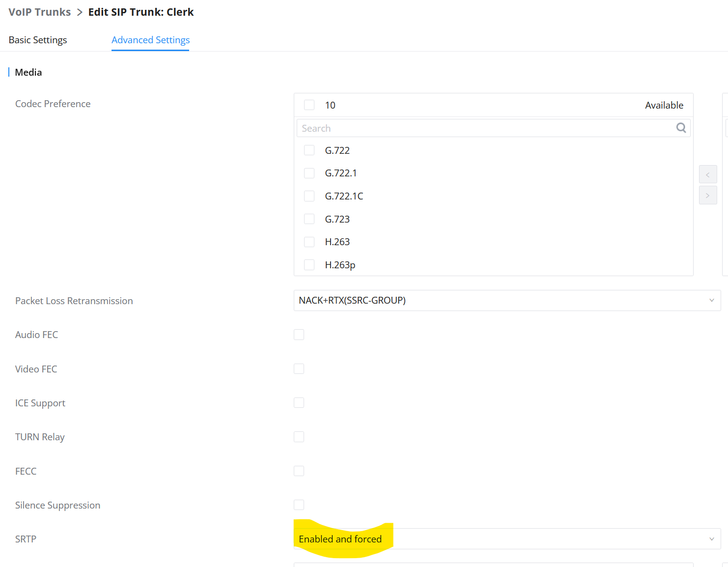Click the Edit SIP Trunk: Clerk title

(141, 12)
